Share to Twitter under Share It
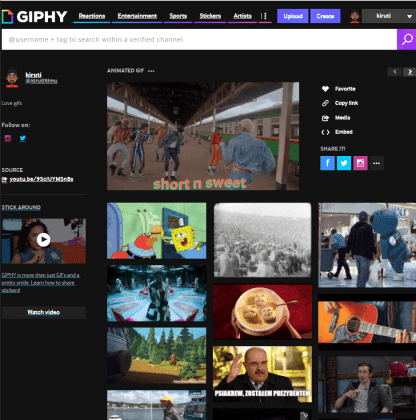This screenshot has height=420, width=416. (x=344, y=163)
